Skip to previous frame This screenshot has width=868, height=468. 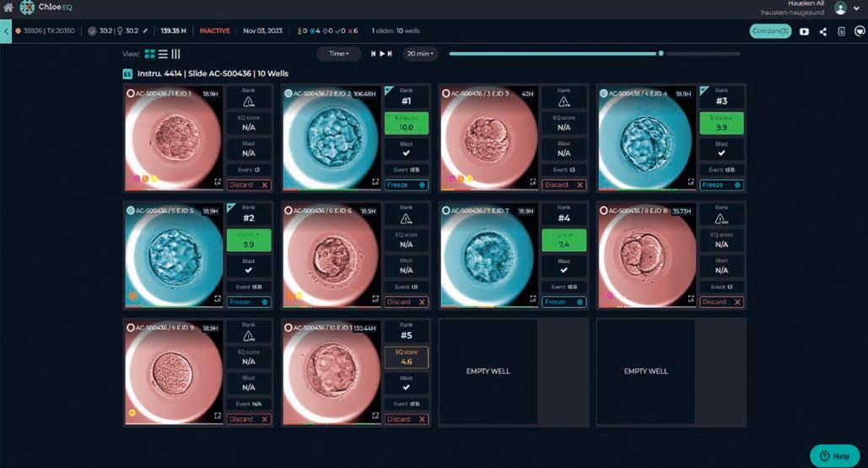point(373,54)
